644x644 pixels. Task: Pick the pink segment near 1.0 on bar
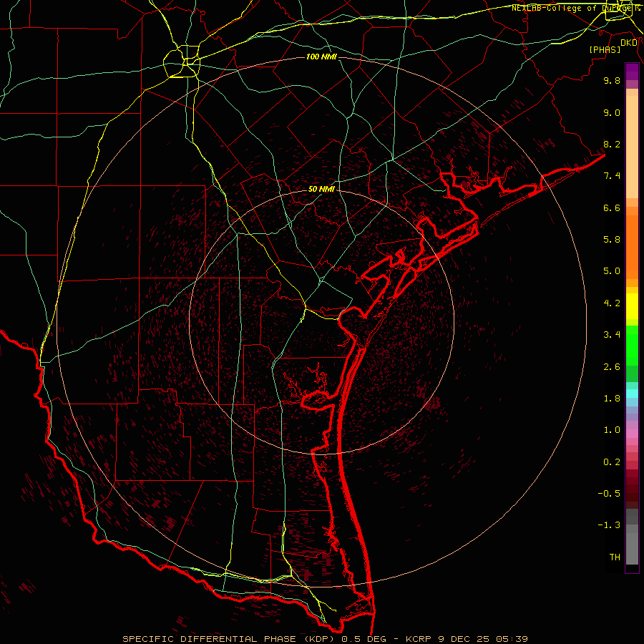(632, 434)
